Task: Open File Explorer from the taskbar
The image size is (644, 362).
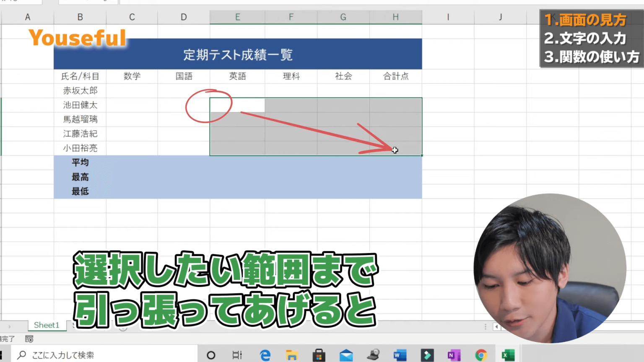Action: click(x=291, y=355)
